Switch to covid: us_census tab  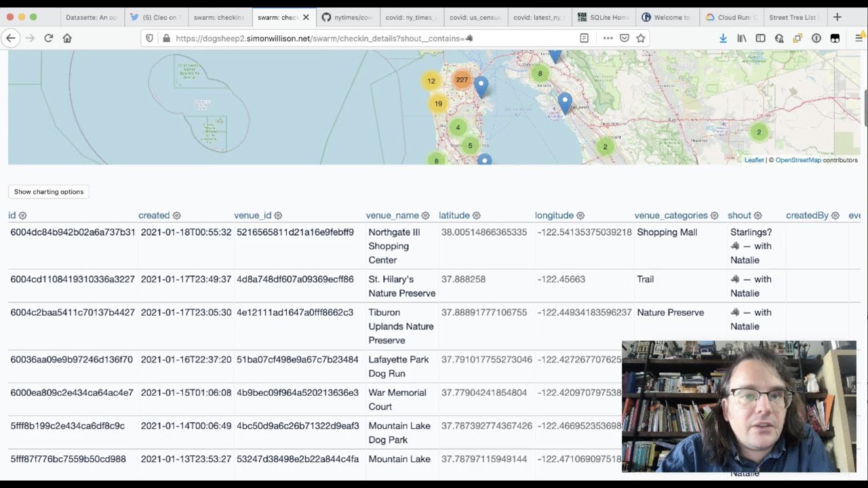pos(475,17)
